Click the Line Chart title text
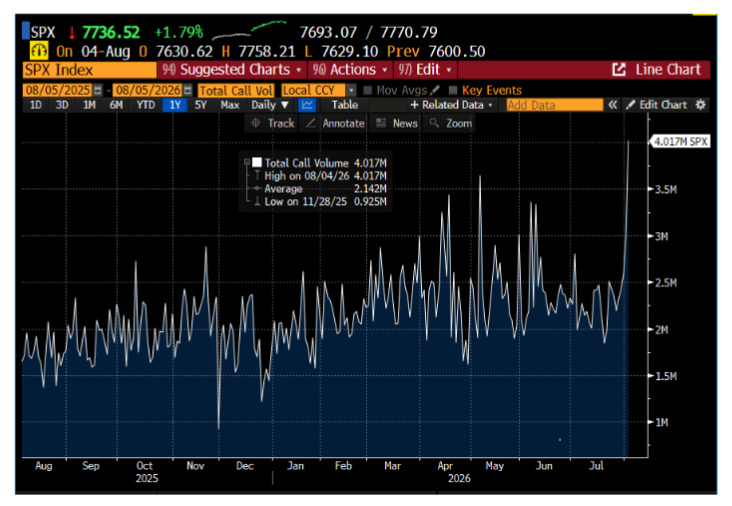The height and width of the screenshot is (506, 732). point(668,70)
